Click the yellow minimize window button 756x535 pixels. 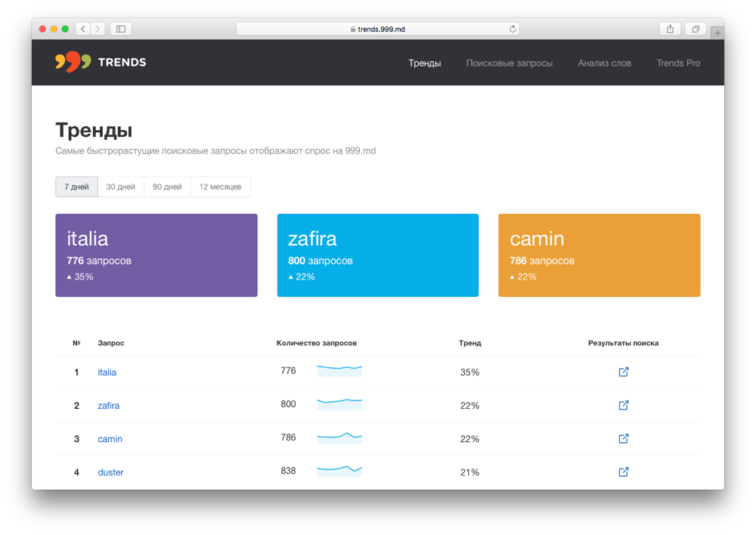coord(54,29)
